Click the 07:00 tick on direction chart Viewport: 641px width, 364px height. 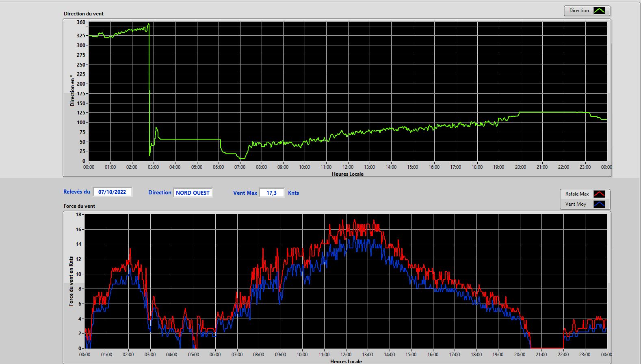pos(240,167)
